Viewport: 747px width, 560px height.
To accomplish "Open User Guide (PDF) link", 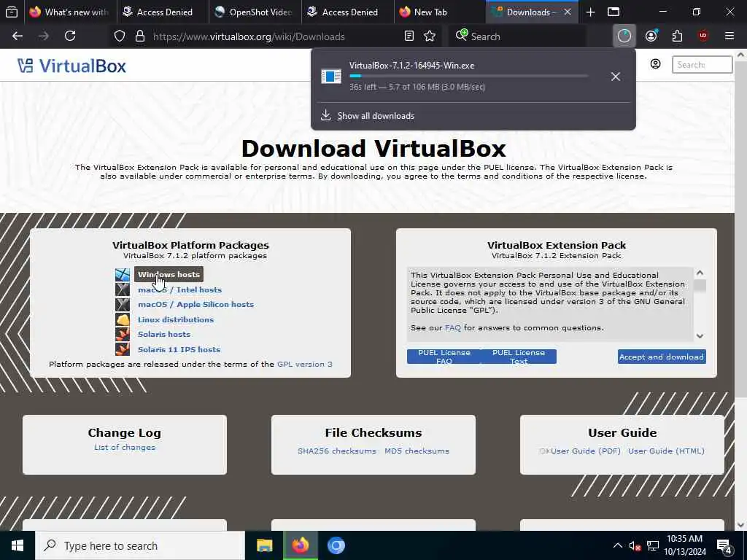I will tap(586, 451).
